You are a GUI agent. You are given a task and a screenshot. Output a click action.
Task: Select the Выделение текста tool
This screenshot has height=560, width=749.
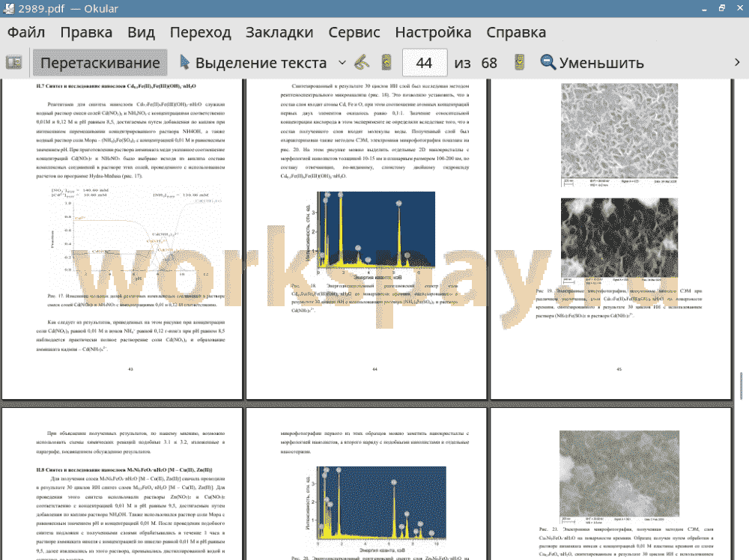[x=253, y=63]
